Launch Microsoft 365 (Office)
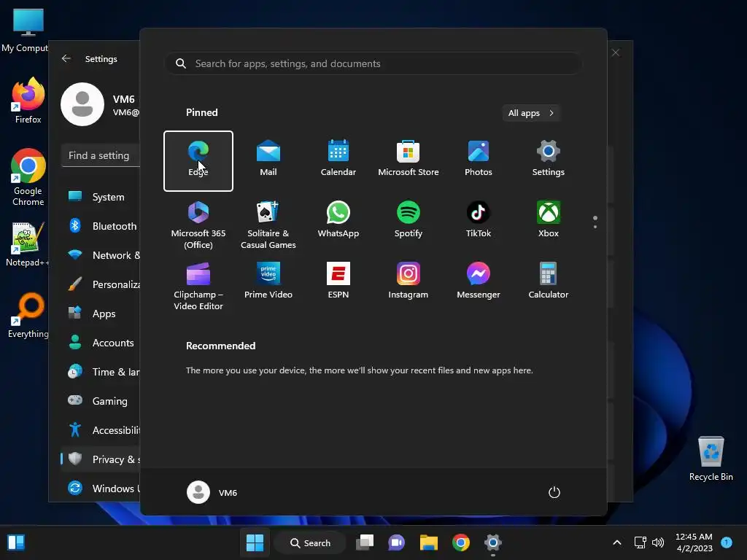This screenshot has width=747, height=560. (198, 225)
